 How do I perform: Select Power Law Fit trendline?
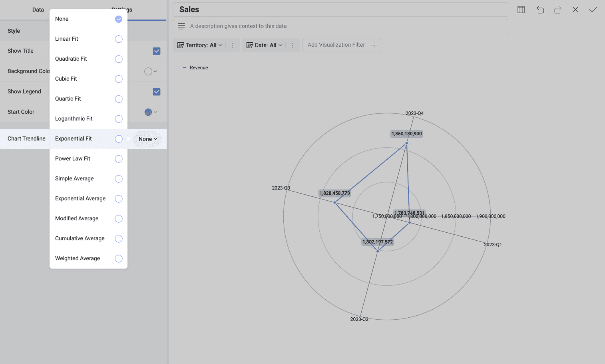pos(88,159)
